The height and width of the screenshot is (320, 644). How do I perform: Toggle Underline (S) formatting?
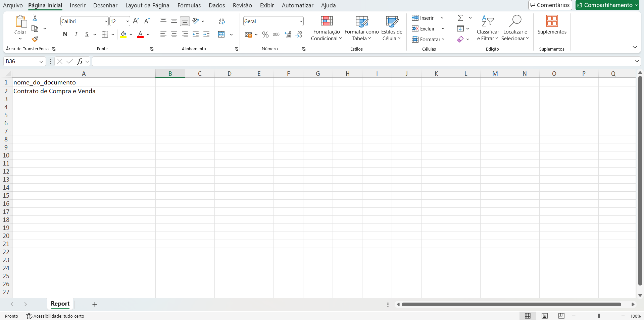87,34
